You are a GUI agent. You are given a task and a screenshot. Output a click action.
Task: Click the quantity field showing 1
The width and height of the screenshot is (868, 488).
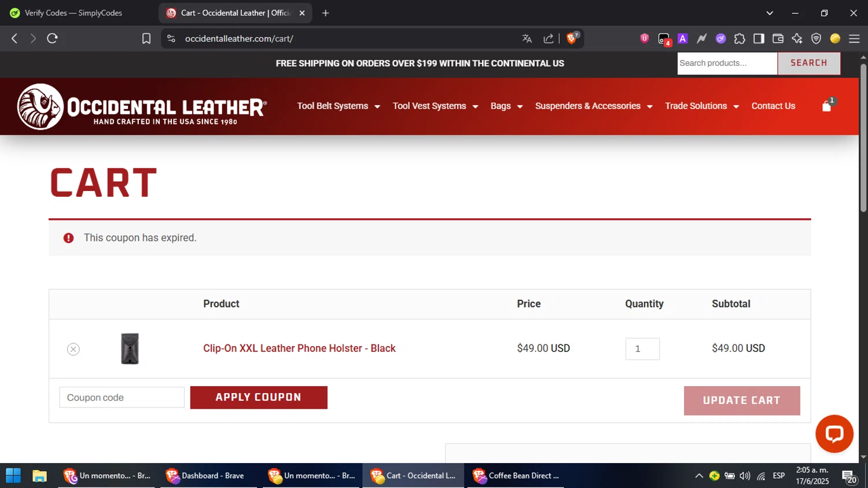(x=642, y=349)
